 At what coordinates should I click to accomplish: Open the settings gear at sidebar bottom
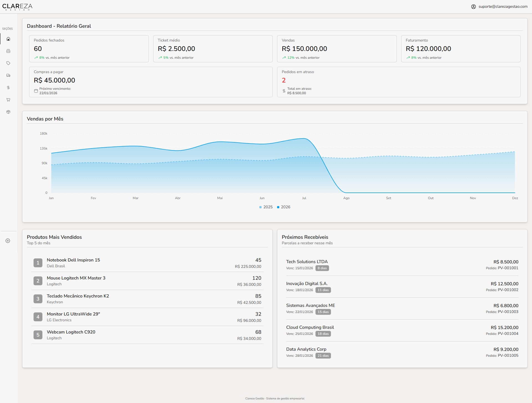(8, 241)
